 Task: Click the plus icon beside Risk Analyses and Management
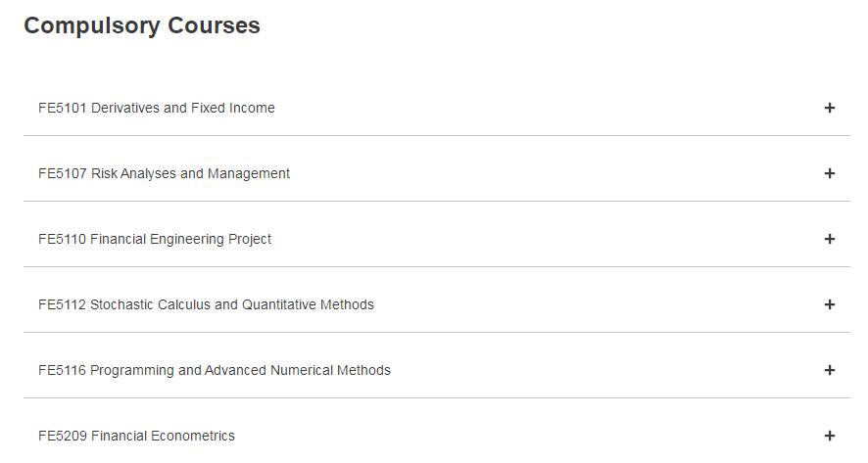[x=829, y=173]
